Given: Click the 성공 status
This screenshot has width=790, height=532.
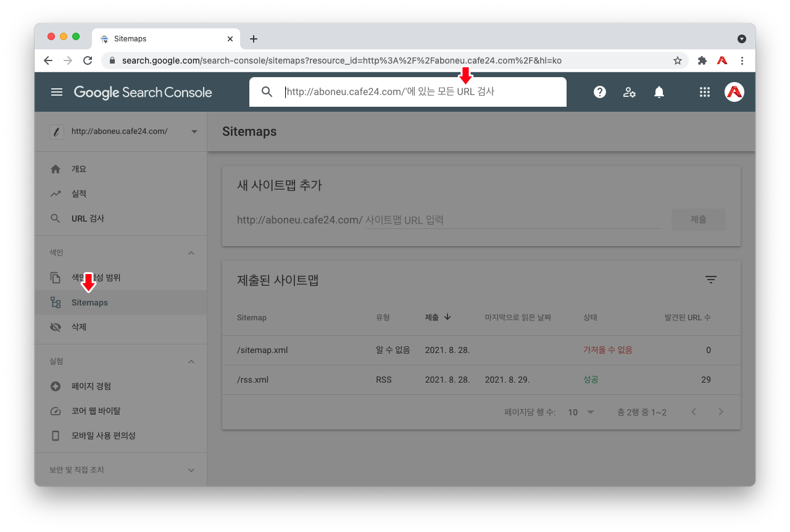Looking at the screenshot, I should pos(591,380).
